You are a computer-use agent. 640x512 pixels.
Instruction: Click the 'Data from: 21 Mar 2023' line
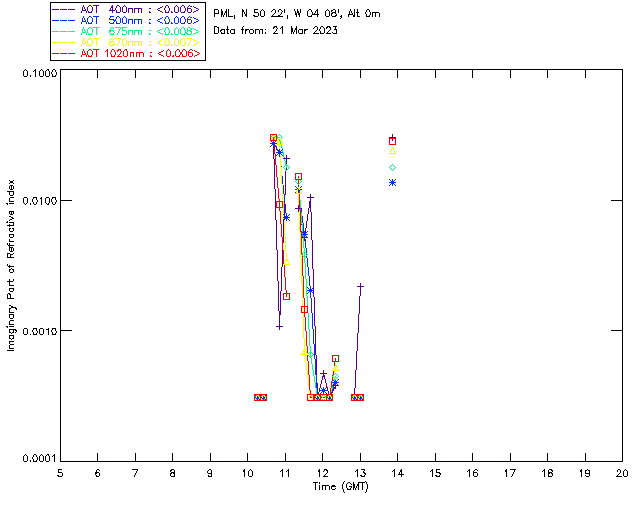[x=276, y=31]
